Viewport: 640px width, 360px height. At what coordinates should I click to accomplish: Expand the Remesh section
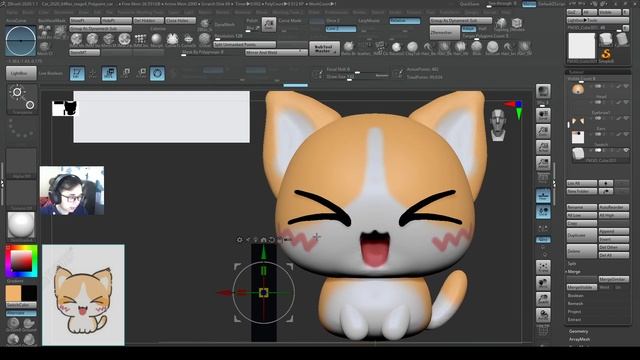coord(575,304)
